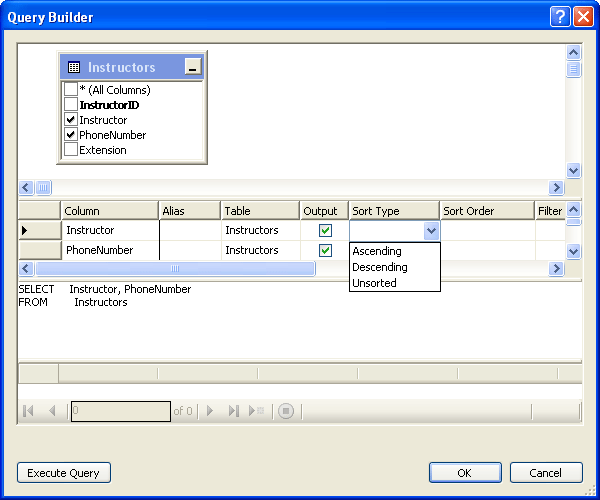Minimize the Instructors table window
The height and width of the screenshot is (500, 600).
click(193, 67)
